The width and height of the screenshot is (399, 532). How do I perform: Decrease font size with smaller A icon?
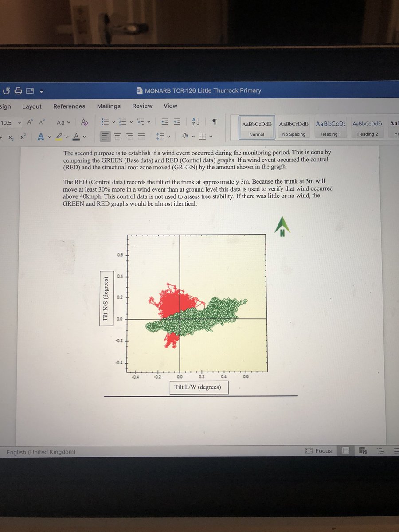(43, 122)
